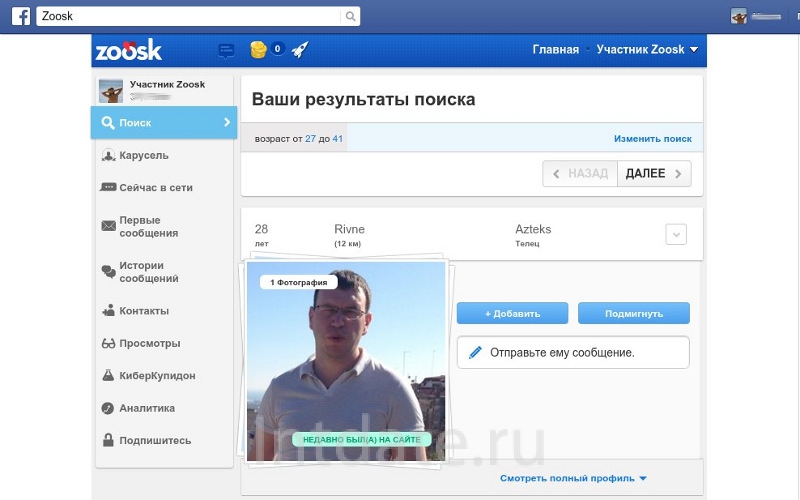Click the glasses icon for Просмотры

tap(108, 343)
